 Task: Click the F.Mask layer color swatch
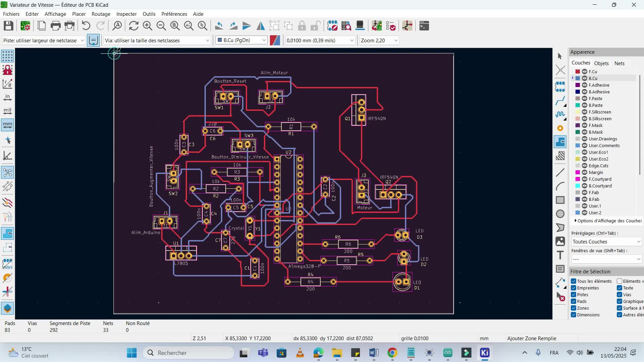578,125
